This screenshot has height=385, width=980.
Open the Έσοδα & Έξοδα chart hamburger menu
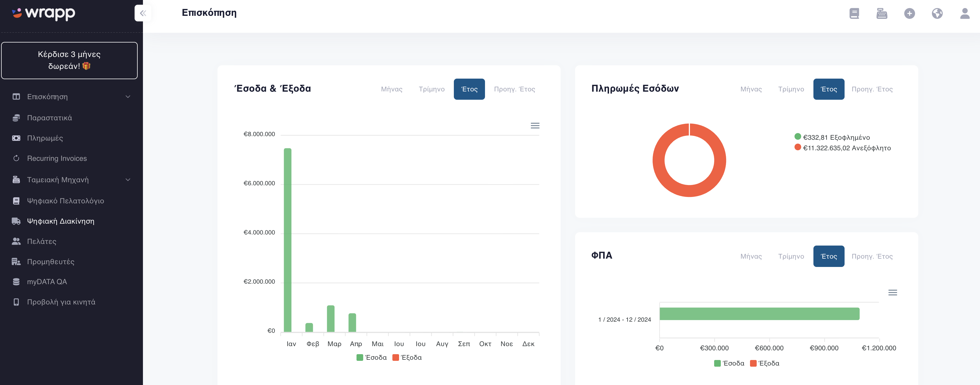click(535, 126)
